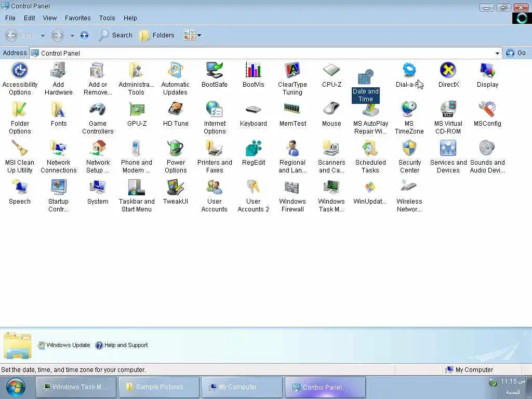The height and width of the screenshot is (399, 532).
Task: Click the Search toolbar button
Action: click(115, 35)
